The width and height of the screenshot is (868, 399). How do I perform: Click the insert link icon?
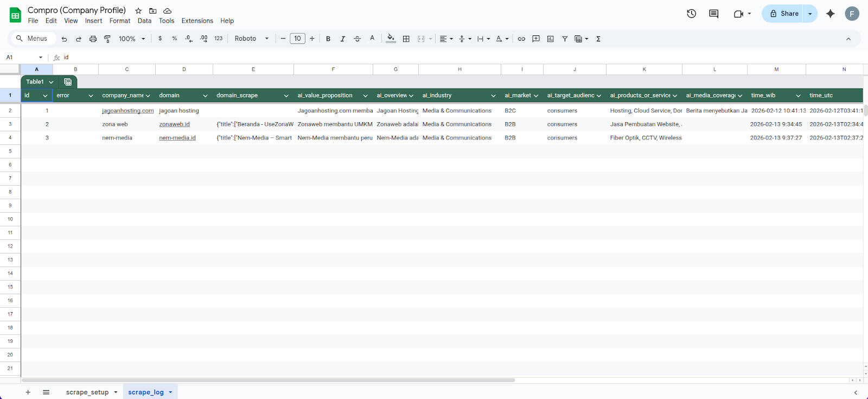tap(521, 39)
